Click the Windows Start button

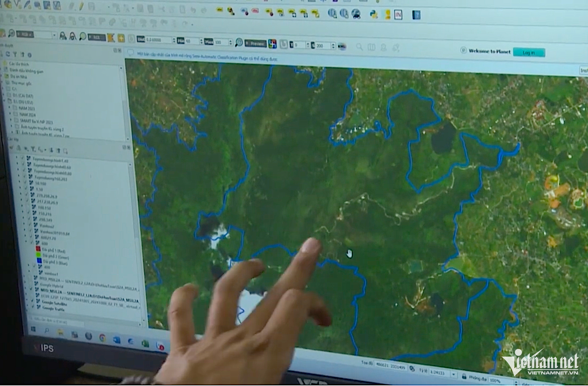(33, 329)
